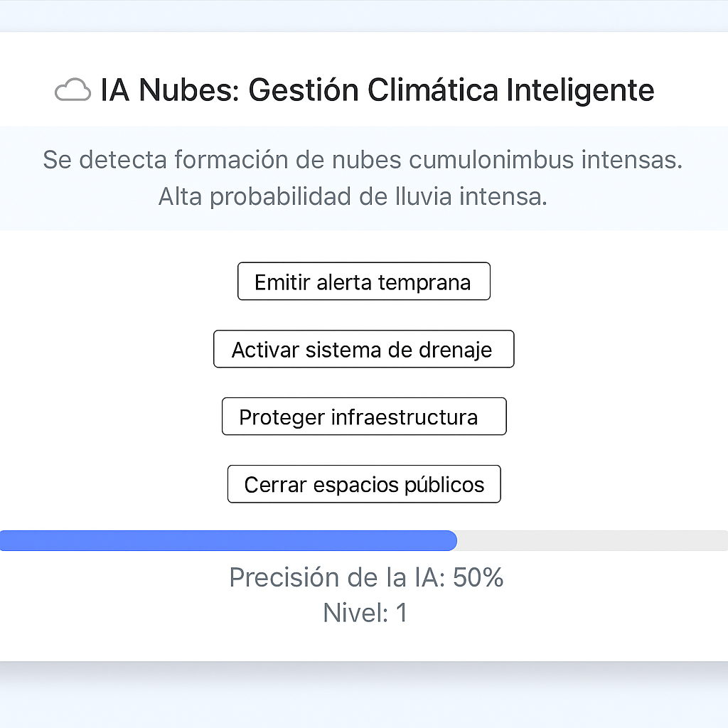The width and height of the screenshot is (728, 728).
Task: Click the "Precisión de la IA: 50%" label
Action: coord(366,577)
